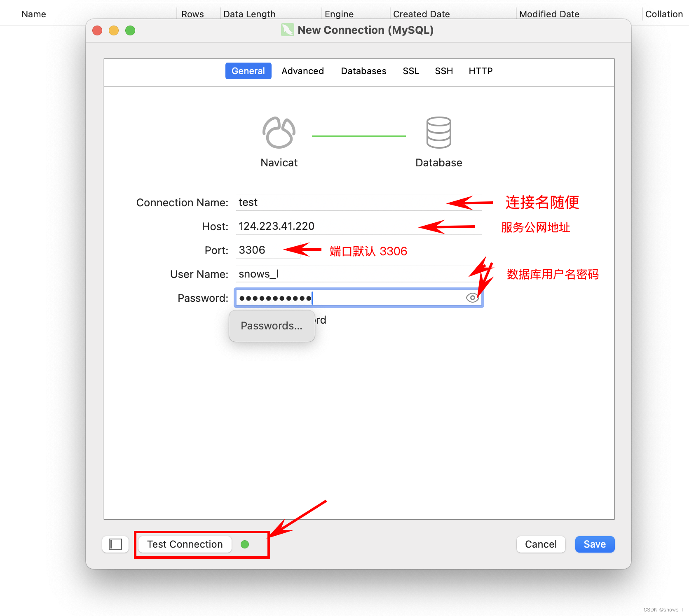
Task: Cancel the new connection dialog
Action: pos(541,544)
